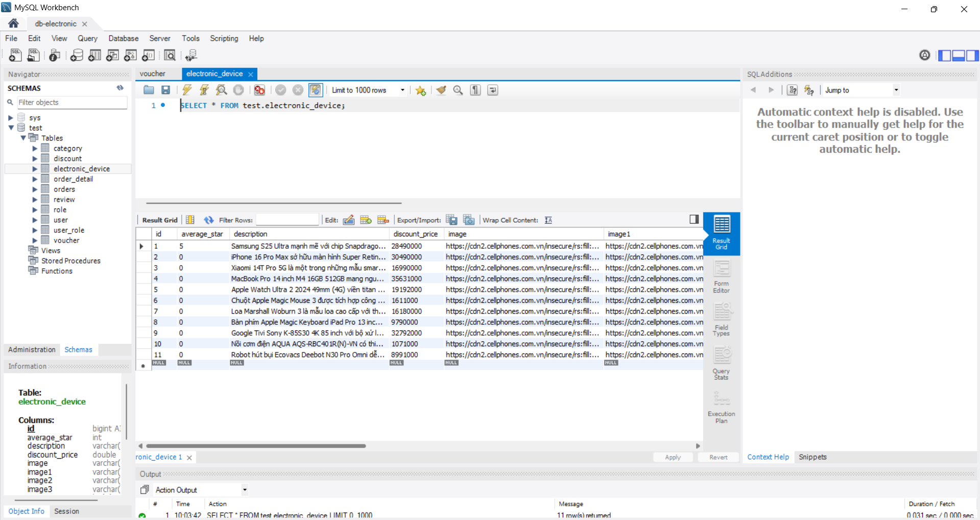Toggle right SQL Additions panel visibility
The image size is (980, 520).
972,55
